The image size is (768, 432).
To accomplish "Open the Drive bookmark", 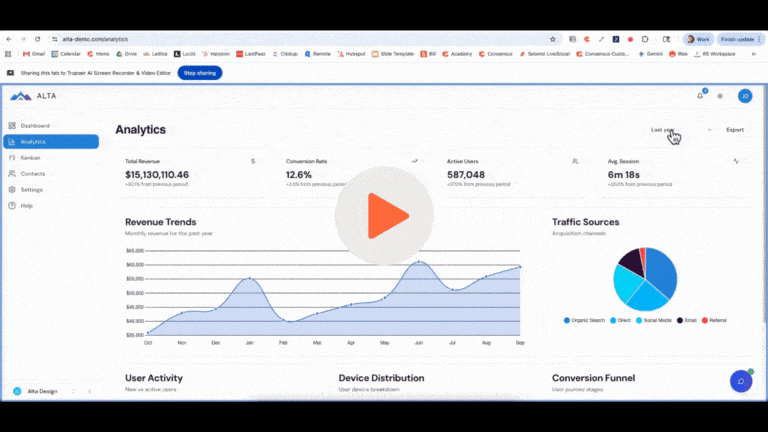I will [x=126, y=54].
